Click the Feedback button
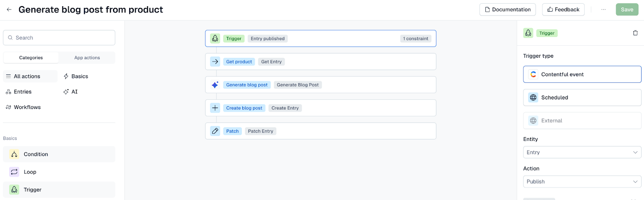 tap(563, 10)
